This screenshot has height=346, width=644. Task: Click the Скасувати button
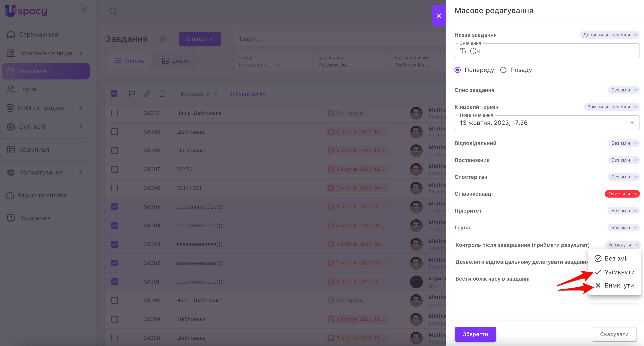tap(614, 334)
